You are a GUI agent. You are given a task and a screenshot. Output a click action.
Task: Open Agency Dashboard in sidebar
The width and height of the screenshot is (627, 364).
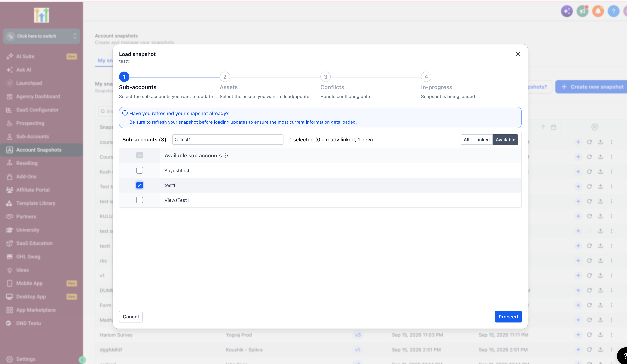(x=41, y=97)
